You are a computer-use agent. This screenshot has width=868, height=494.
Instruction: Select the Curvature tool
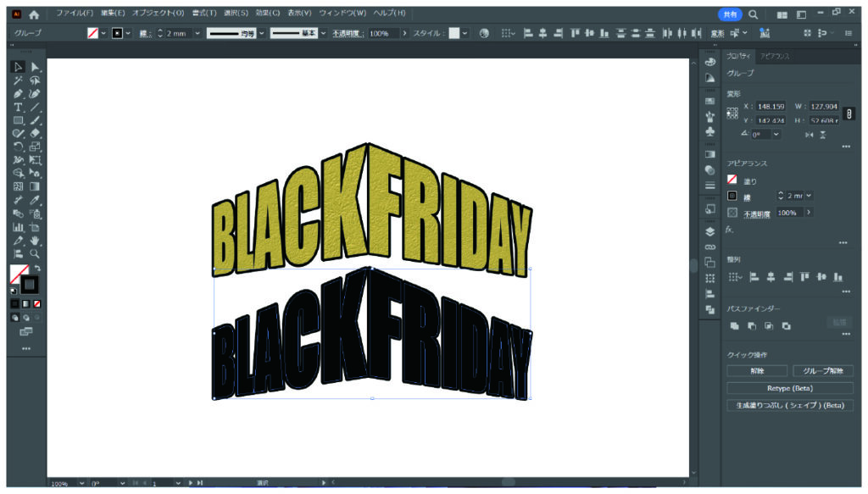[35, 94]
